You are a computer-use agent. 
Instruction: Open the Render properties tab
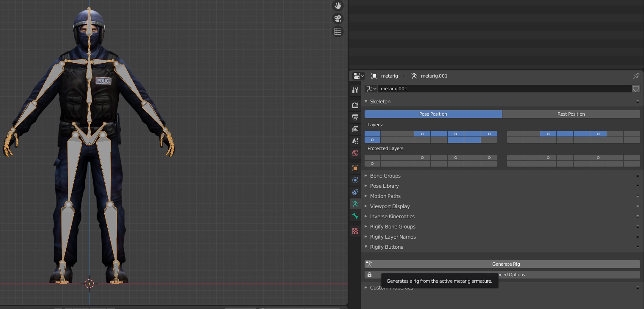355,105
